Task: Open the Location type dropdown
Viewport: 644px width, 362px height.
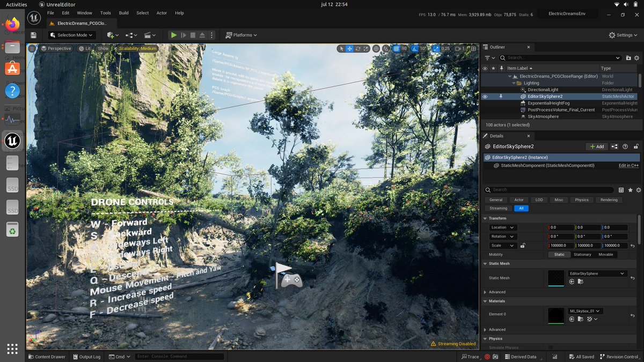Action: pos(503,227)
